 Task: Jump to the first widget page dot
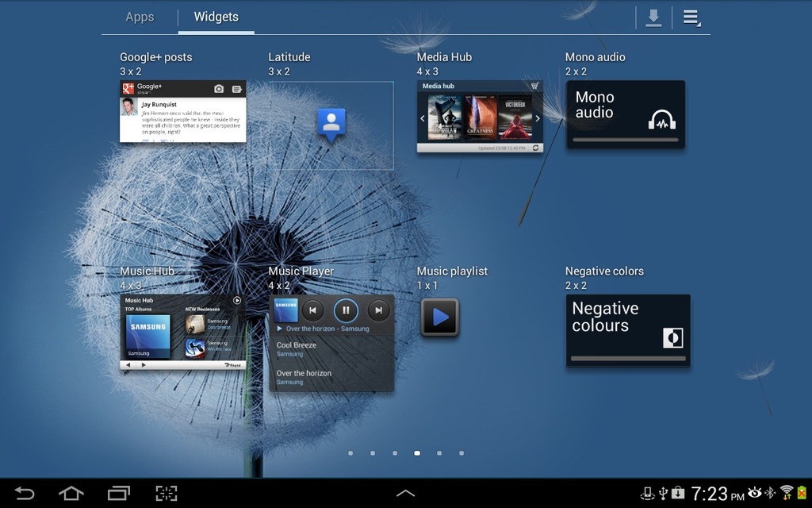[x=350, y=453]
